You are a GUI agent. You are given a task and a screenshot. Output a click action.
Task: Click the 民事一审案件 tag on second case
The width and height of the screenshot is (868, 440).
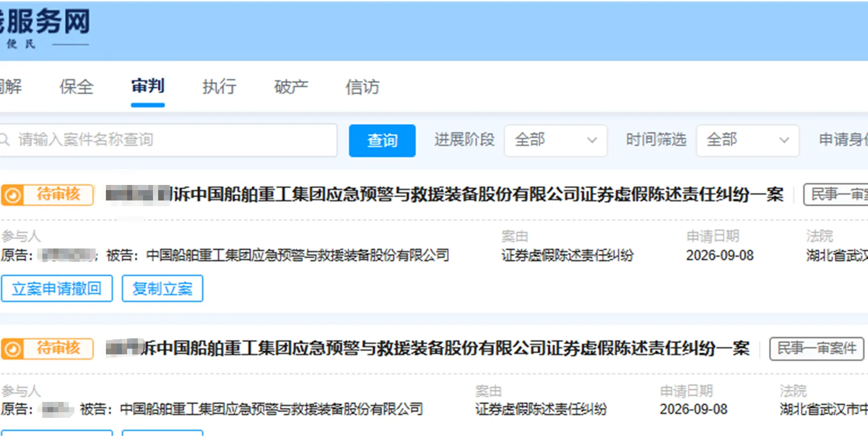(x=817, y=349)
